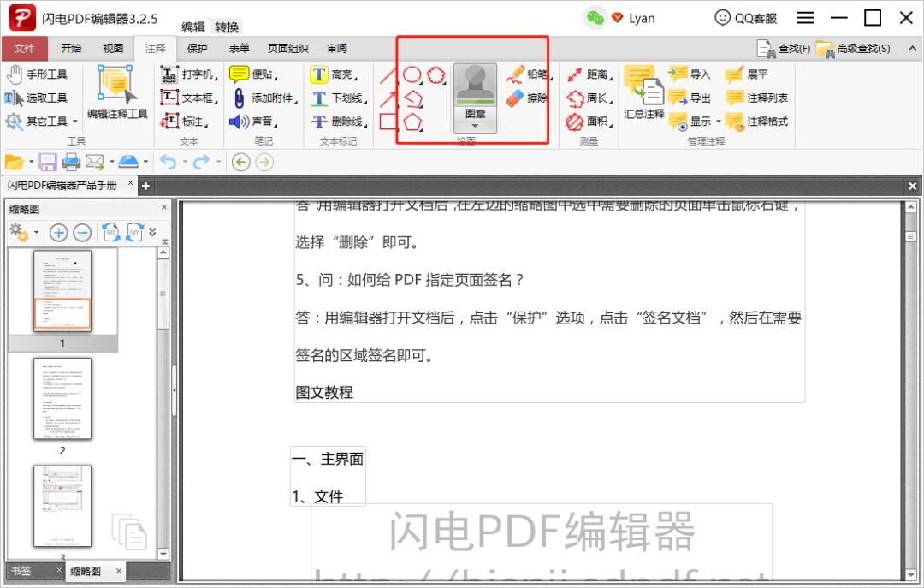Open Summarize annotations (汇总注释)

coord(644,92)
